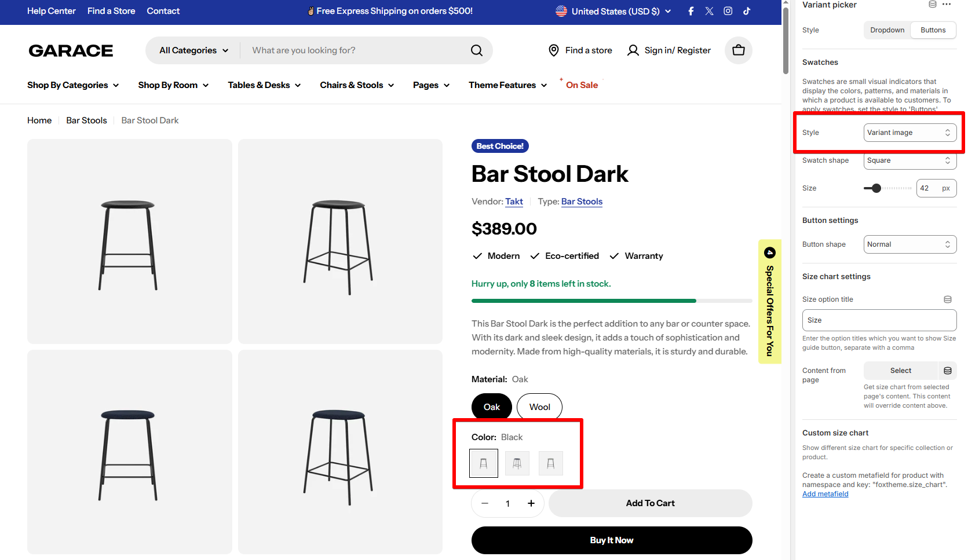Image resolution: width=968 pixels, height=560 pixels.
Task: Click the Size option title input field
Action: [879, 320]
